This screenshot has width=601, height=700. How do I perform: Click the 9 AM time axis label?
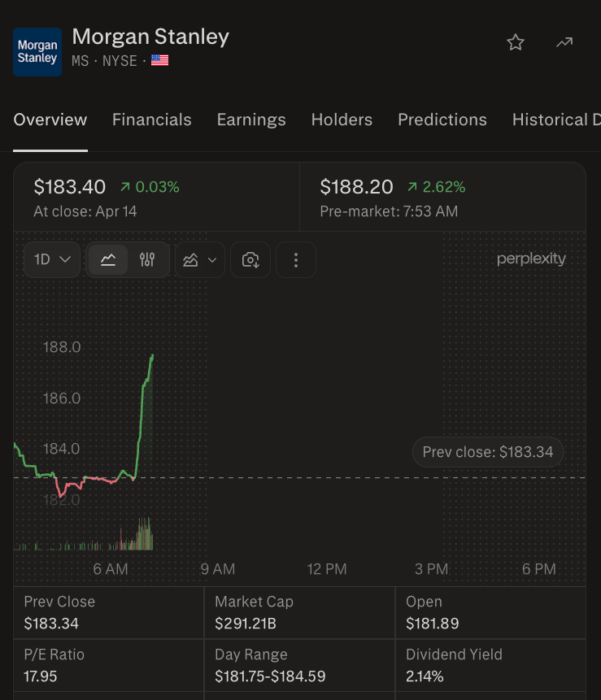click(x=218, y=569)
